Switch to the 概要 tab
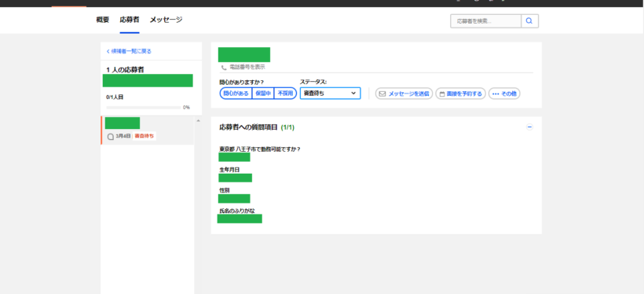This screenshot has width=644, height=294. pos(102,20)
